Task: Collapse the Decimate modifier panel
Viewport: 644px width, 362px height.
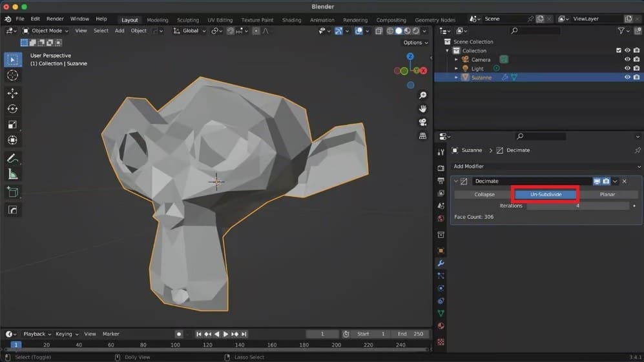Action: coord(456,181)
